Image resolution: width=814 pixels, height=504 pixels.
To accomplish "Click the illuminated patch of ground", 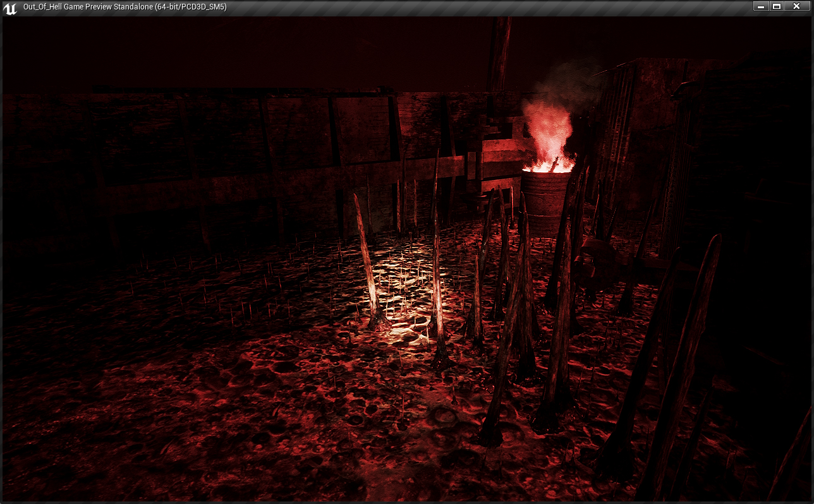I will [x=404, y=284].
